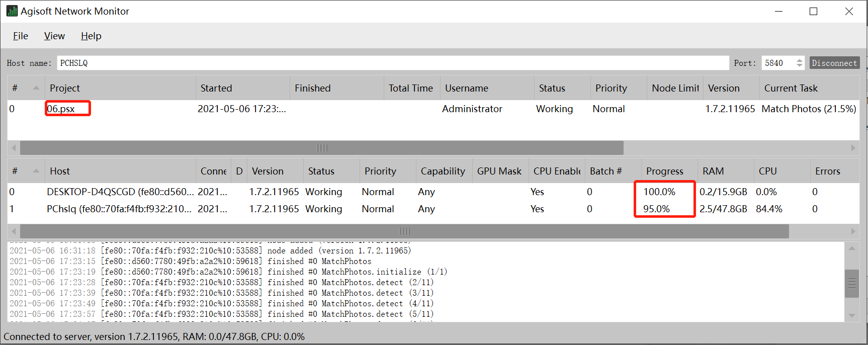The height and width of the screenshot is (345, 868).
Task: Click projects list scroll right arrow
Action: [x=853, y=148]
